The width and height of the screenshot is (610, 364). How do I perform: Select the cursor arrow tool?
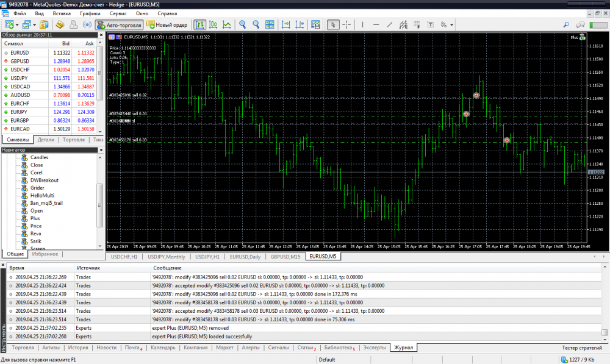click(332, 25)
